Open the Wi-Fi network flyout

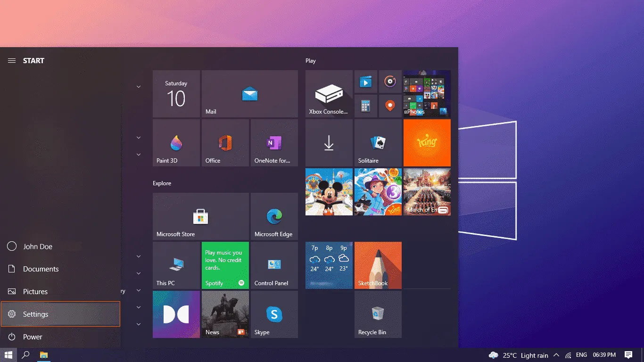coord(568,355)
